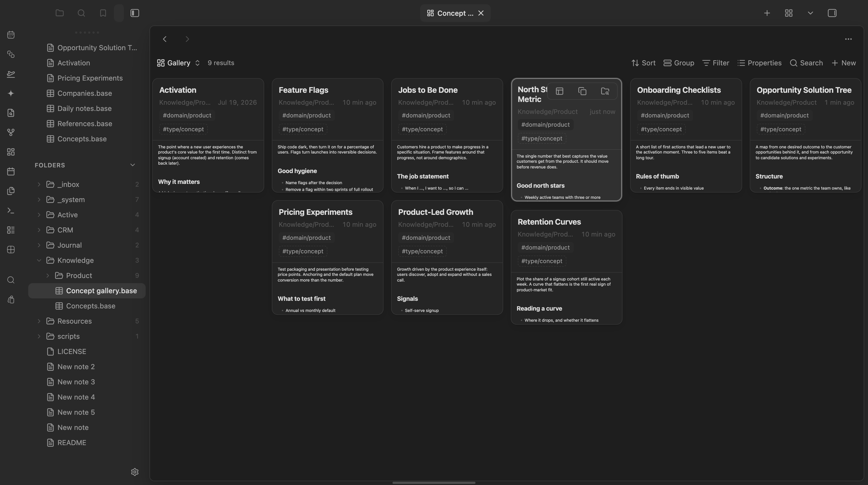The height and width of the screenshot is (485, 868).
Task: Expand the CRM folder
Action: click(39, 230)
